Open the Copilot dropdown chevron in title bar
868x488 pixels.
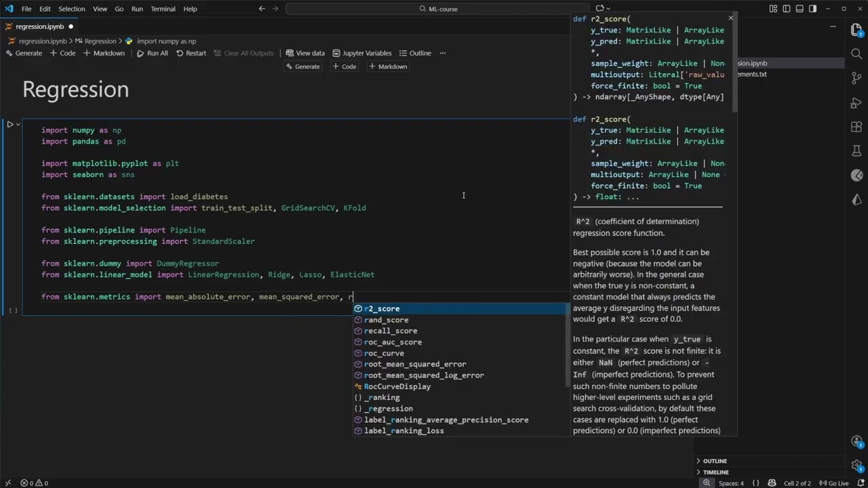[x=608, y=9]
